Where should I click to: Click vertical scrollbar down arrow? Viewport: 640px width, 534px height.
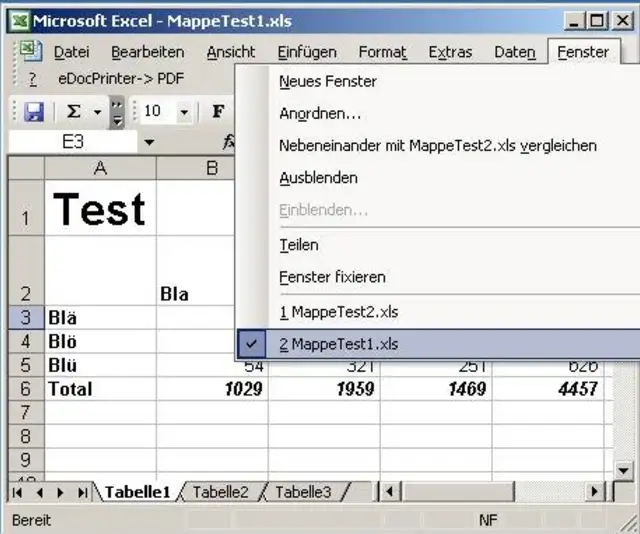coord(624,471)
